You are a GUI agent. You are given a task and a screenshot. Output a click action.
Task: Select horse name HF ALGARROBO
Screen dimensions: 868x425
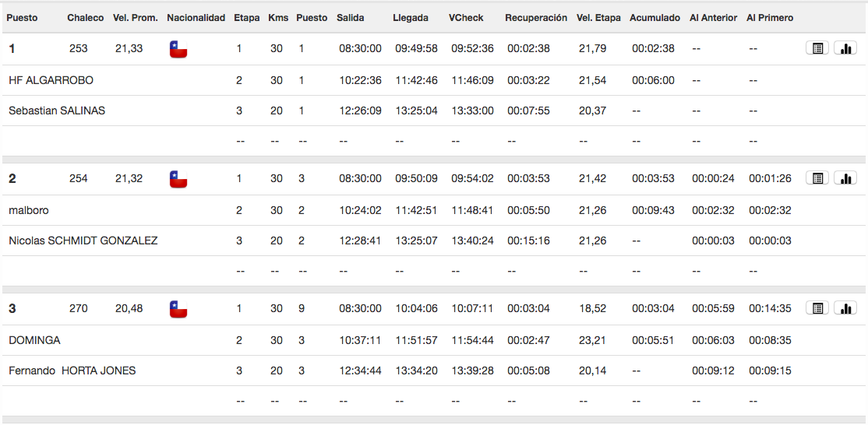[x=51, y=80]
